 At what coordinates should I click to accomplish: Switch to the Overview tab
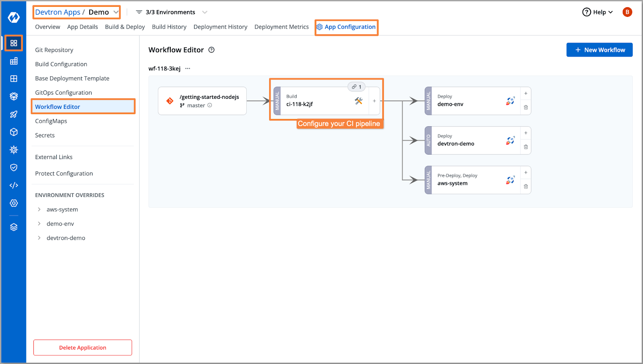47,27
